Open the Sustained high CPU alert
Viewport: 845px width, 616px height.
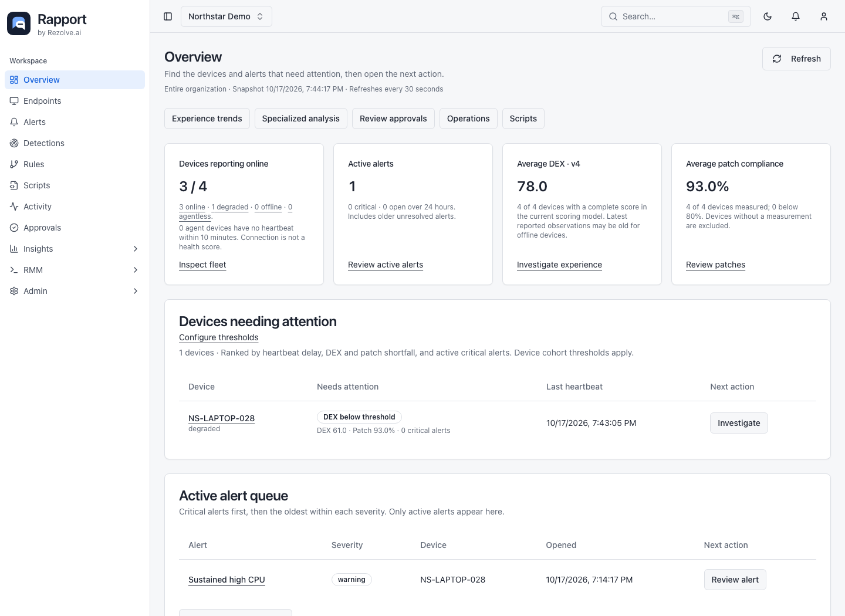[x=227, y=580]
